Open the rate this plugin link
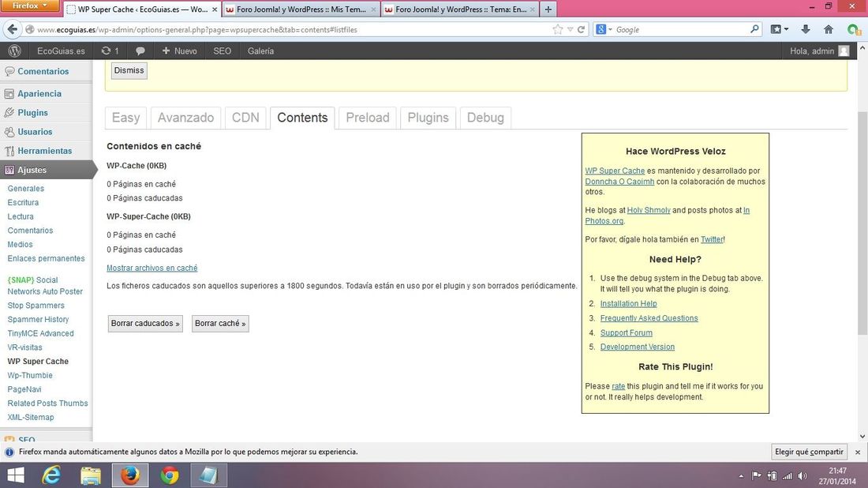 click(619, 386)
